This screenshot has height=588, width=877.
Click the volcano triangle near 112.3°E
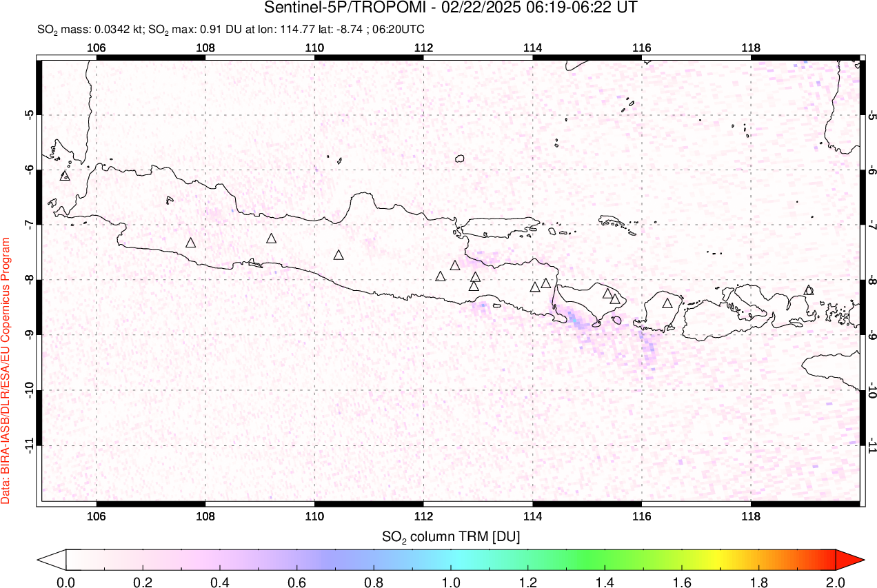[x=441, y=276]
